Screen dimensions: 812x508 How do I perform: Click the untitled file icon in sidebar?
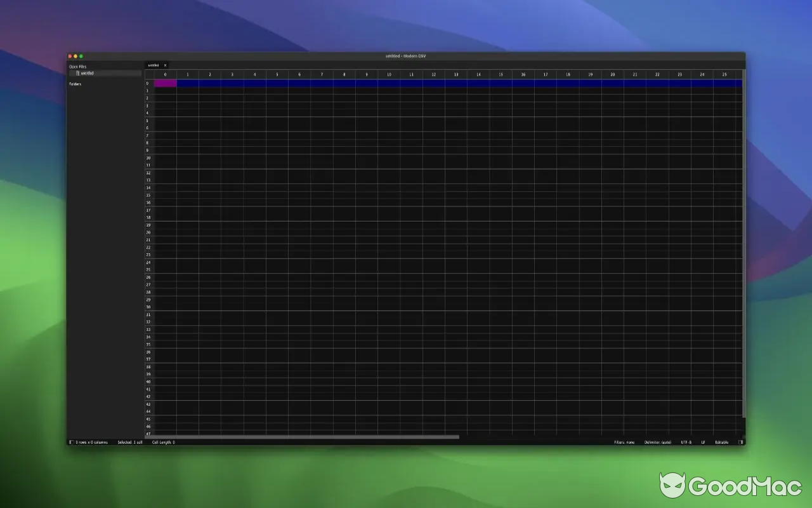77,73
